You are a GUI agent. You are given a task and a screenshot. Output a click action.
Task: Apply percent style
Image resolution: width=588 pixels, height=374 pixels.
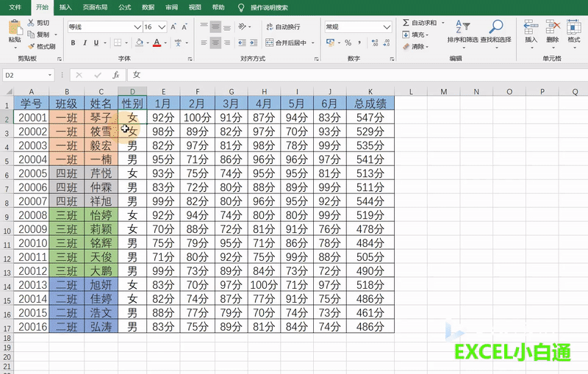[348, 43]
